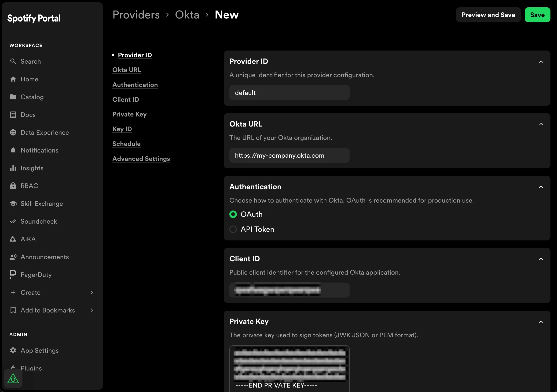This screenshot has height=392, width=557.
Task: Collapse the Client ID section
Action: [x=541, y=259]
